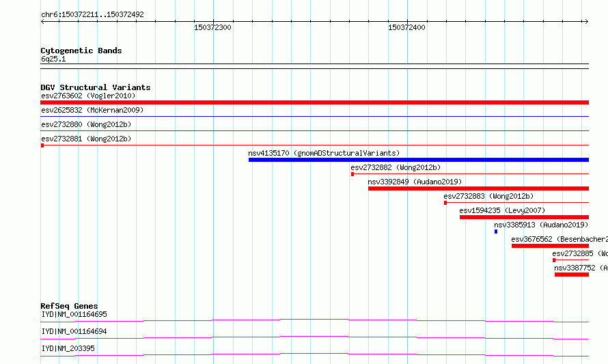The width and height of the screenshot is (608, 364).
Task: Open nsv3392849 (Audano2019) variant label
Action: (415, 182)
